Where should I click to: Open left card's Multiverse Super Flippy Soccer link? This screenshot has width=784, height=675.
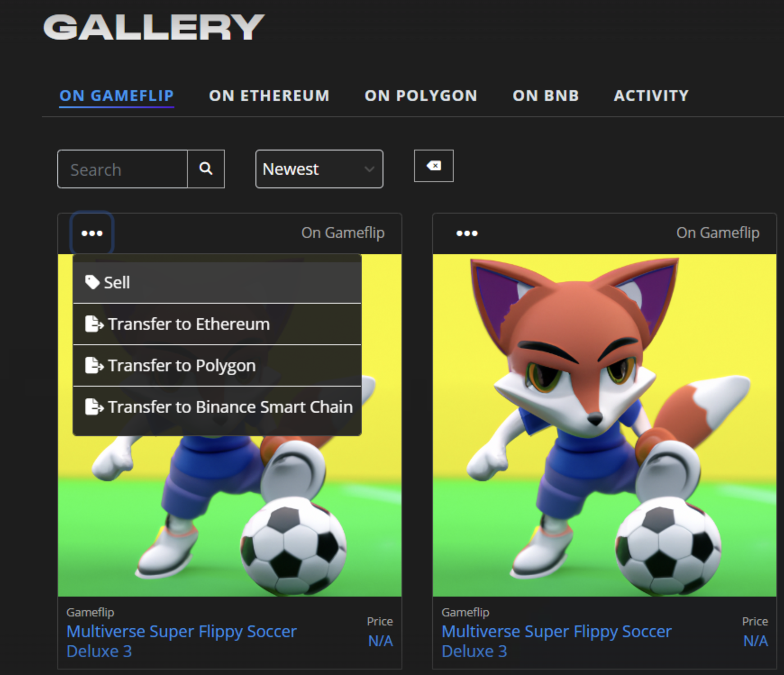pyautogui.click(x=182, y=641)
